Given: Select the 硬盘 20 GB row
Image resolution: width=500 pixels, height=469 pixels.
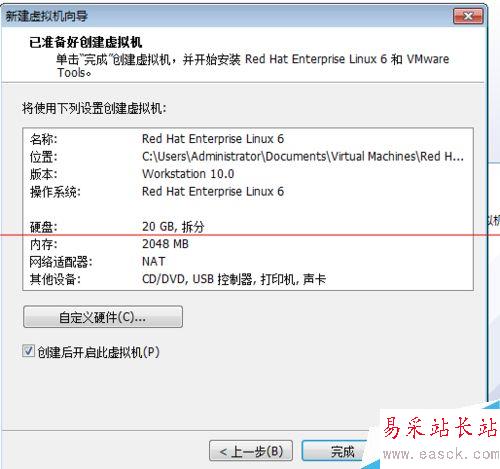Looking at the screenshot, I should point(248,227).
